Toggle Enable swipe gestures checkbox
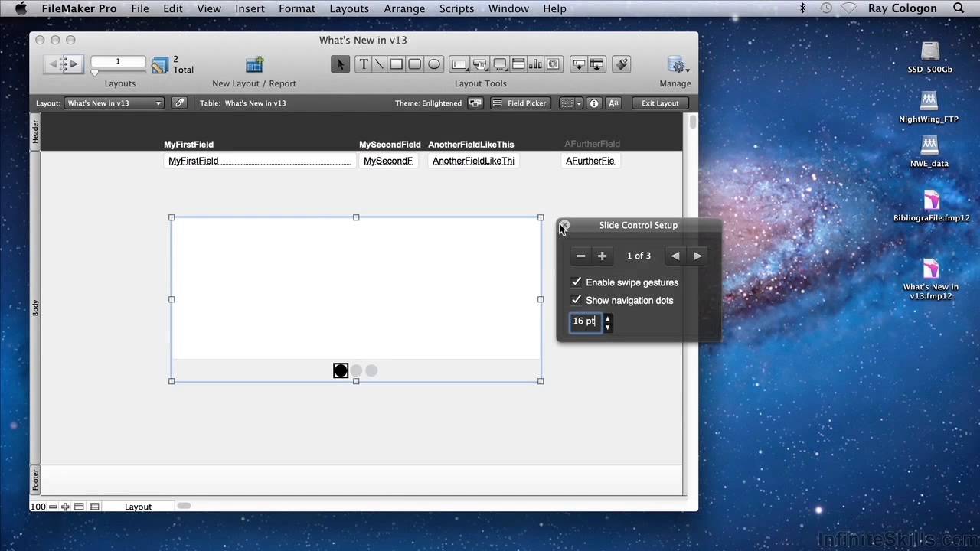This screenshot has width=980, height=551. point(577,282)
